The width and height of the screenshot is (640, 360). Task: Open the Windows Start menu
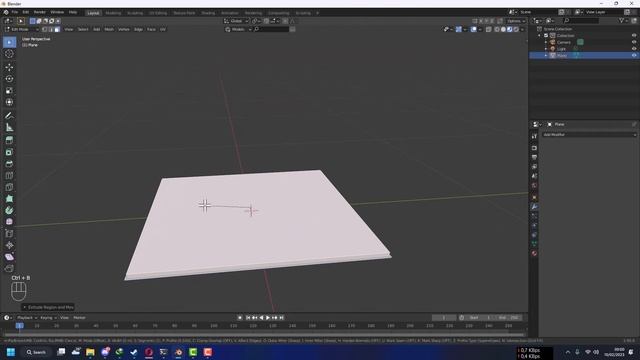[11, 352]
